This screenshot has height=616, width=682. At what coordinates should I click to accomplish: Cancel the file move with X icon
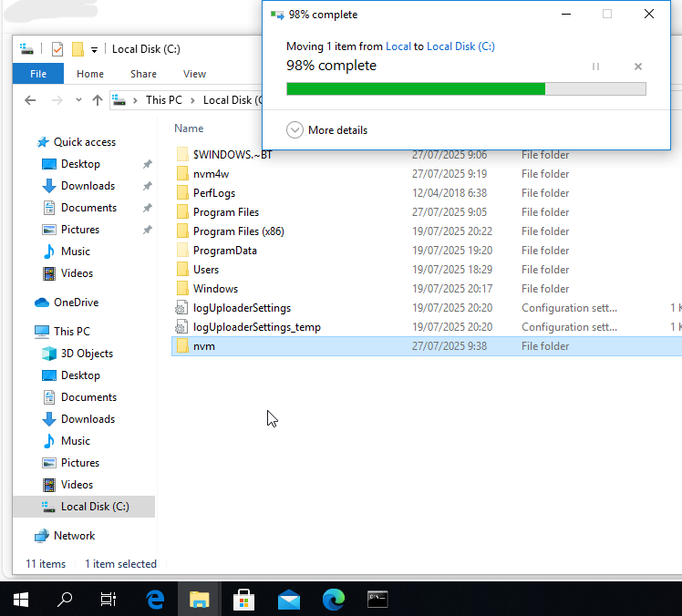click(638, 67)
